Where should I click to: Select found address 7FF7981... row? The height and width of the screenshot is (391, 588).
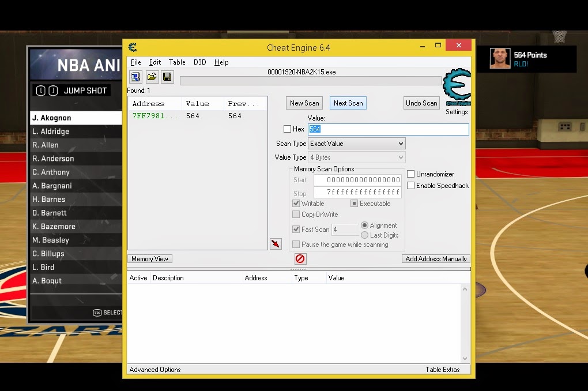[198, 116]
